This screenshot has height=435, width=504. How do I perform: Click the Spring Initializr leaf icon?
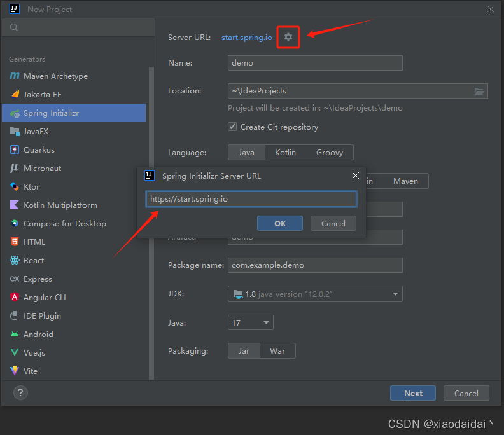(15, 113)
